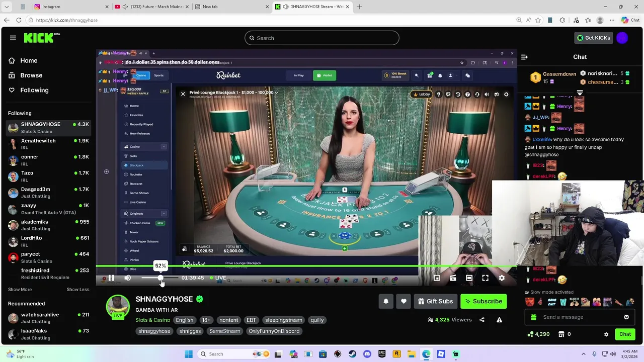Select the OnlyFunnyOnDiscord tag
Viewport: 644px width, 362px height.
[x=274, y=331]
